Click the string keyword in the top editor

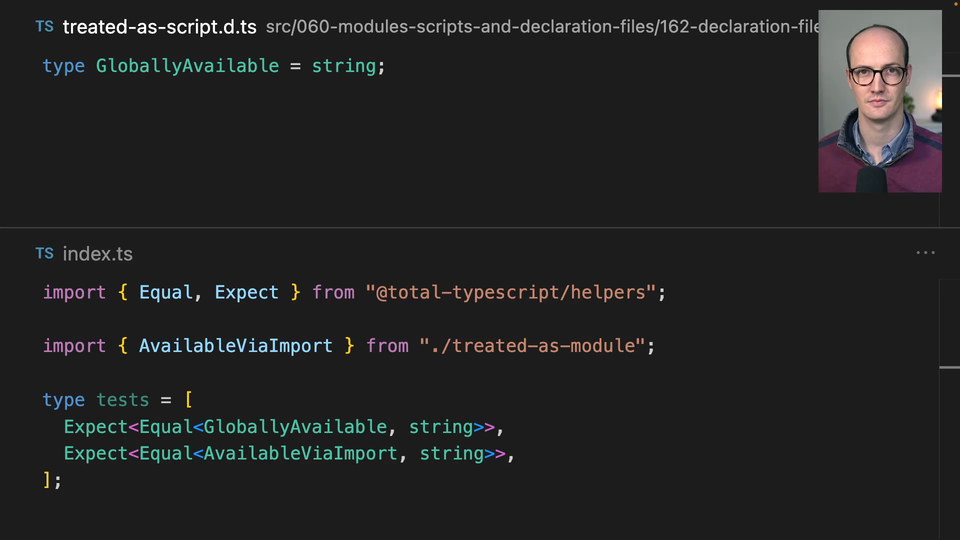(344, 66)
